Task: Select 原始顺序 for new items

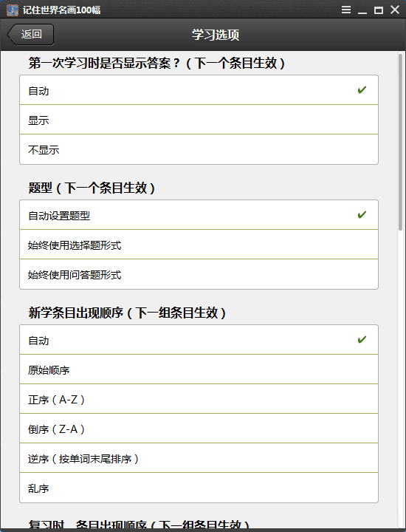Action: click(199, 369)
